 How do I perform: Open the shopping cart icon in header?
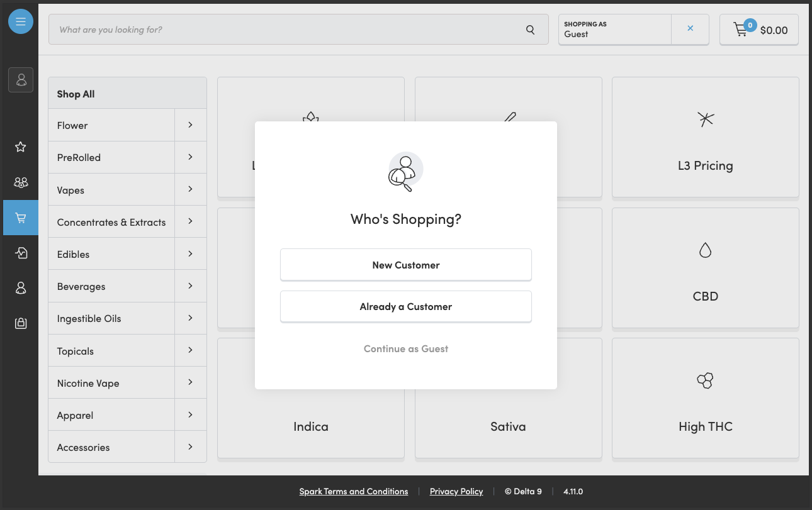[741, 30]
